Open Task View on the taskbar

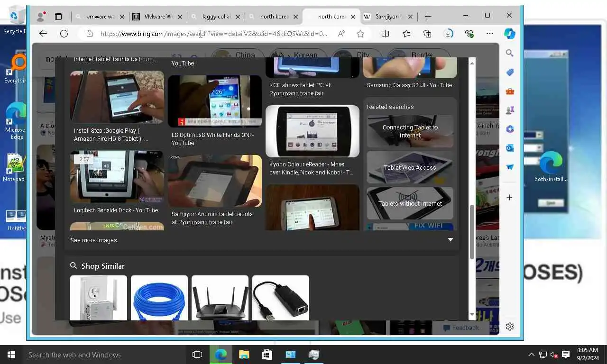click(x=197, y=355)
